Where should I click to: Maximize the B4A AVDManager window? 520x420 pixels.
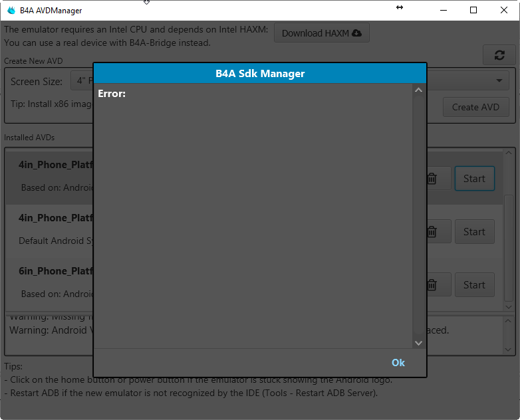click(473, 10)
